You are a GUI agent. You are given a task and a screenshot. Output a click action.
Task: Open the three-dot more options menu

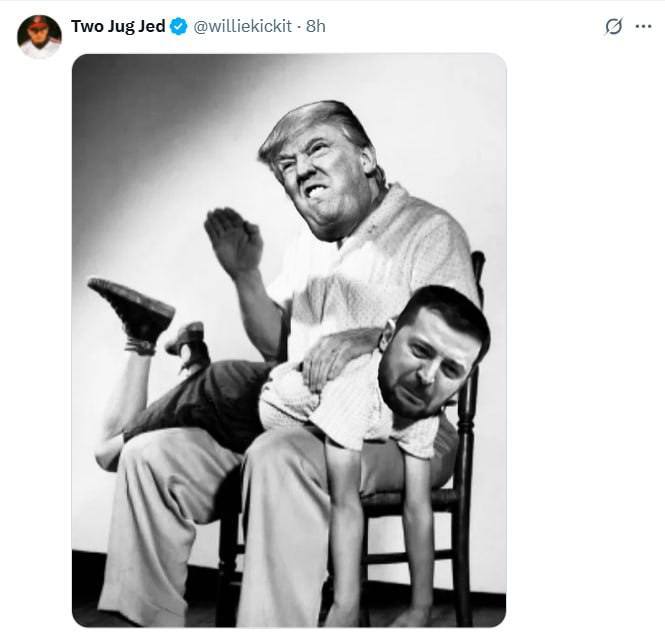(643, 27)
